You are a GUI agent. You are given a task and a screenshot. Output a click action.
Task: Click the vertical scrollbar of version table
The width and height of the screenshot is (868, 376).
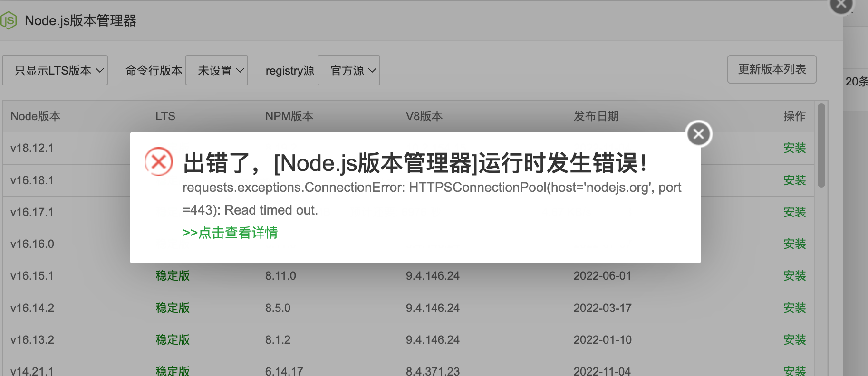[821, 145]
